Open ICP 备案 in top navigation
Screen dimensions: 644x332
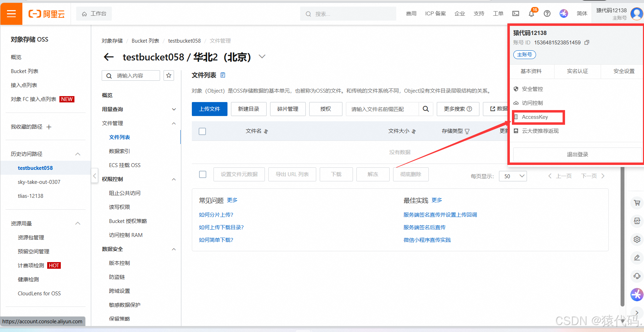[x=435, y=14]
